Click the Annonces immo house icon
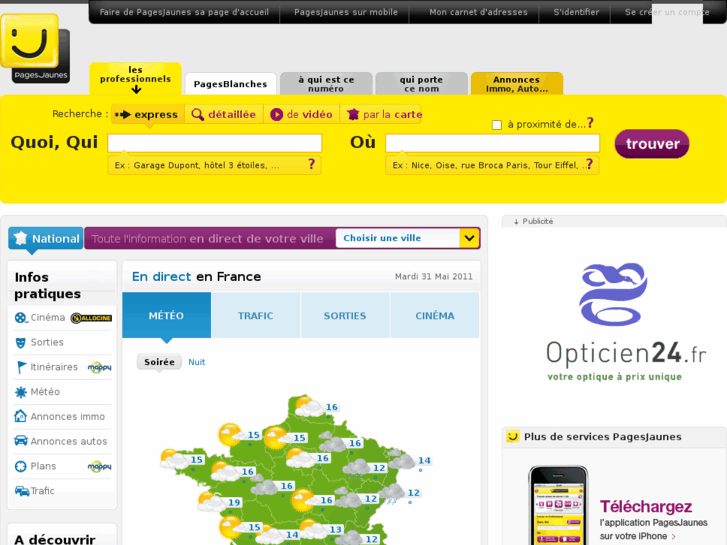Viewport: 727px width, 545px height. [20, 416]
